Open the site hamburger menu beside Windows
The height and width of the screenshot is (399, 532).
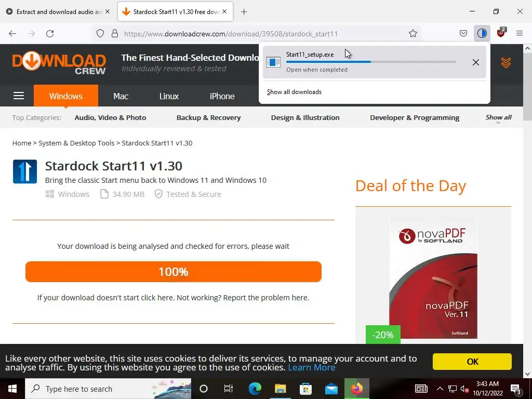pos(19,96)
